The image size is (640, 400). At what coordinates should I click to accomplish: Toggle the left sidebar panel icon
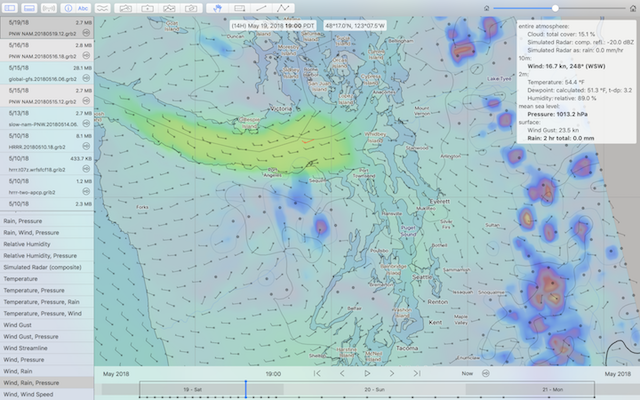11,8
